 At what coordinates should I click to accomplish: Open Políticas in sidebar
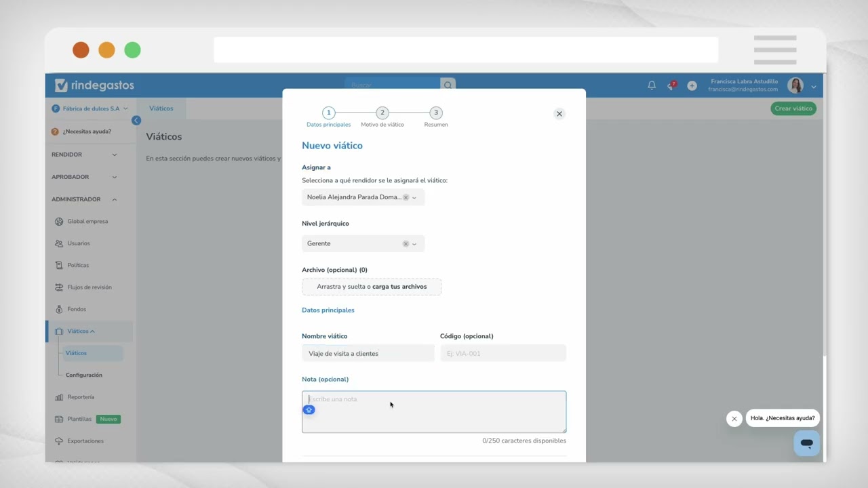[78, 265]
